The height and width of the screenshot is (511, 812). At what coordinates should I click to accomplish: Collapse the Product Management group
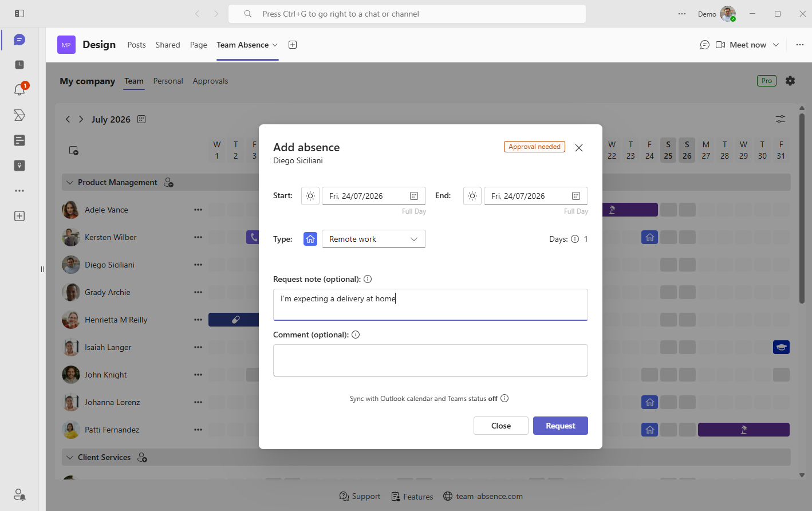point(70,182)
